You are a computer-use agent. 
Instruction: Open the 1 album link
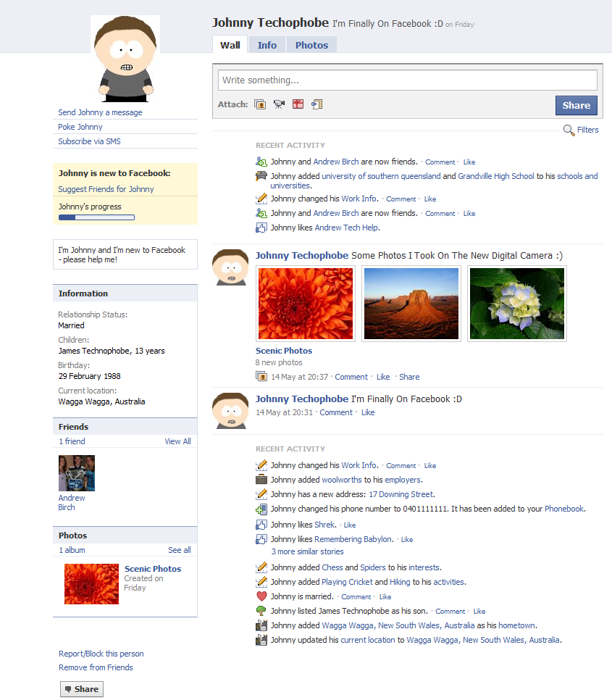click(72, 550)
